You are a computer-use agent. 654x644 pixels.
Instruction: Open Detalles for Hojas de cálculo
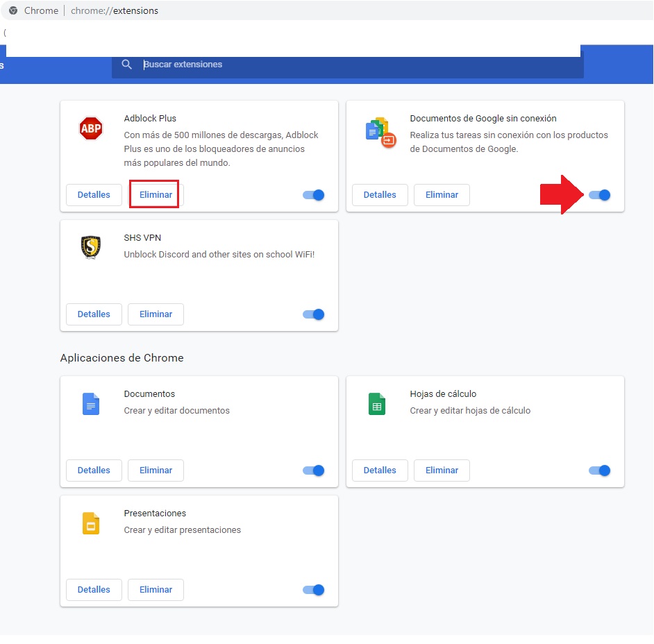(380, 471)
